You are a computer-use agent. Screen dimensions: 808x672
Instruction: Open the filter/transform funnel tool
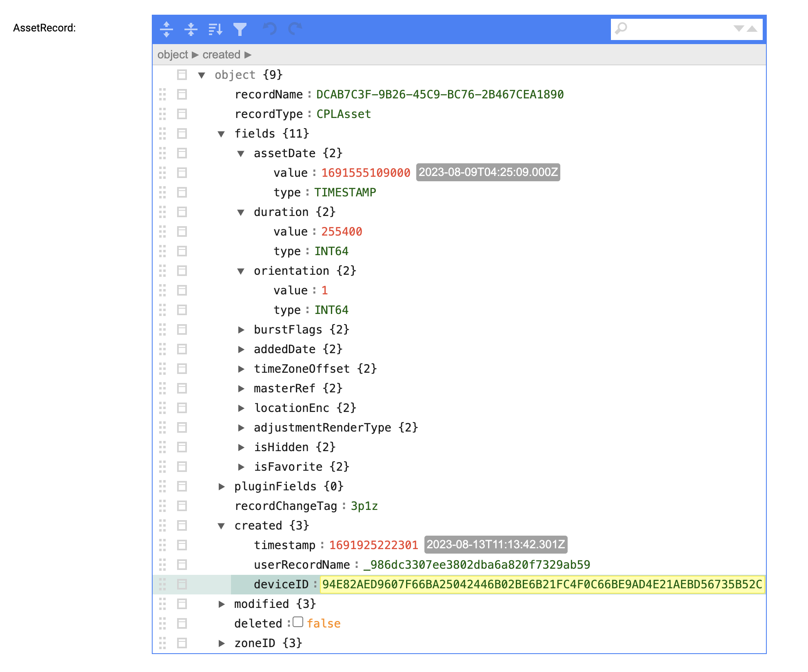(240, 29)
